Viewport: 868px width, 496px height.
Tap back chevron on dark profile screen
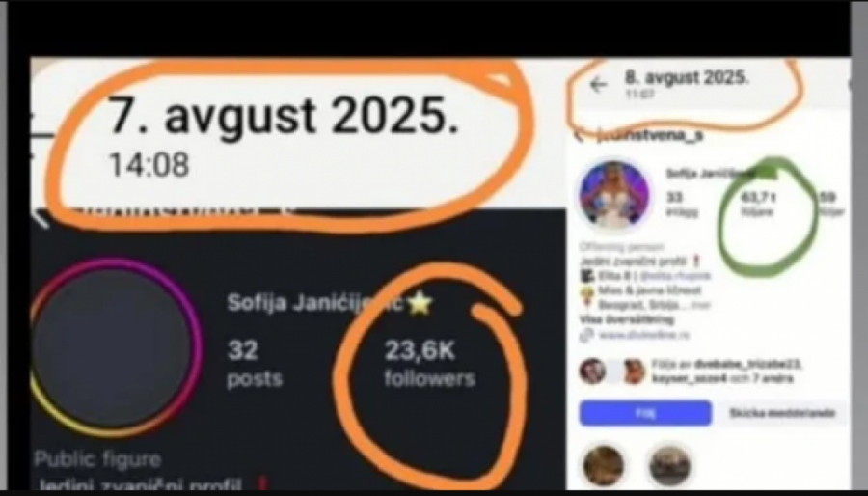tap(40, 218)
